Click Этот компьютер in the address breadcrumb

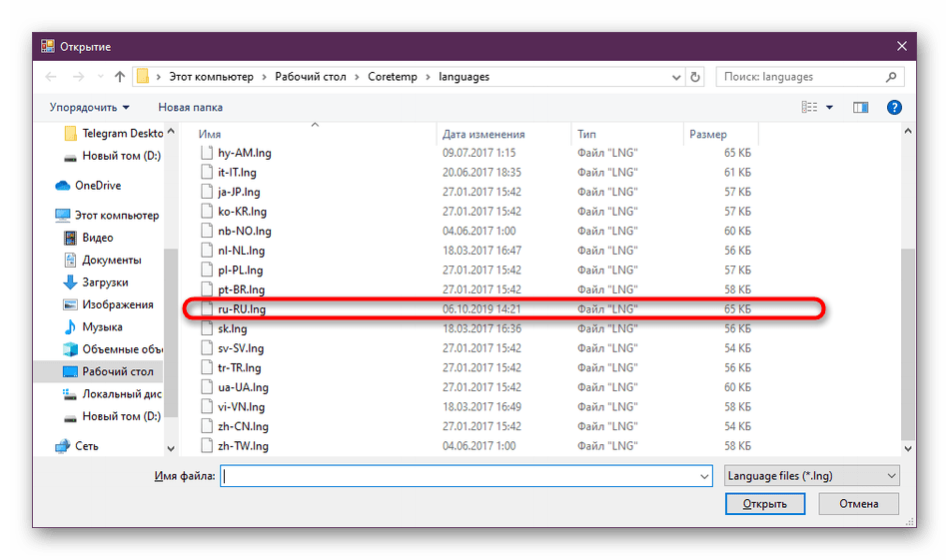(x=211, y=77)
